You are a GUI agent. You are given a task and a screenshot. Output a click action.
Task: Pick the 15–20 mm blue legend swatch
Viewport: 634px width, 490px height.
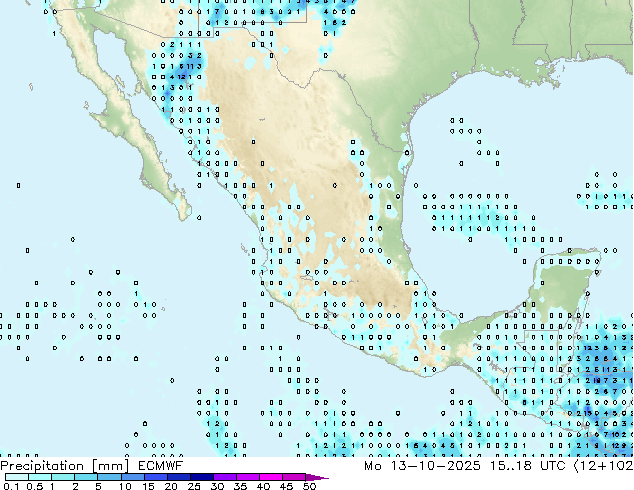156,477
